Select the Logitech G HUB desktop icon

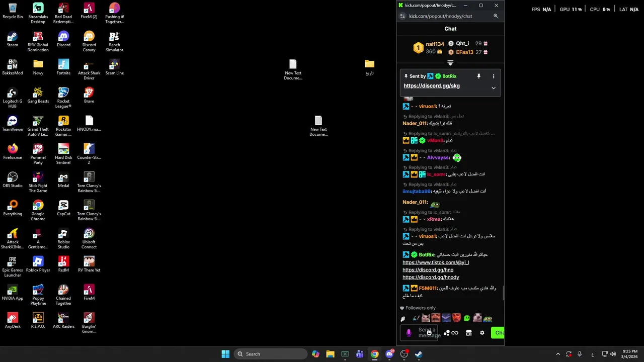pos(13,98)
